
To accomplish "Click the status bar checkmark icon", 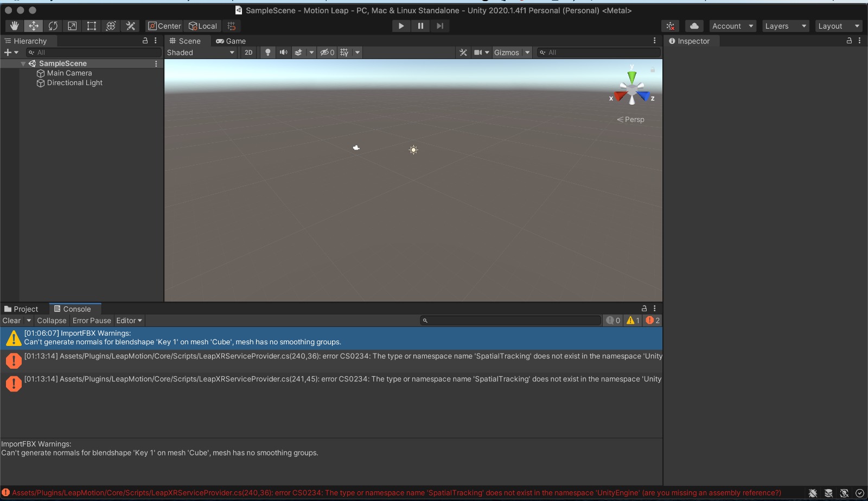I will 860,493.
